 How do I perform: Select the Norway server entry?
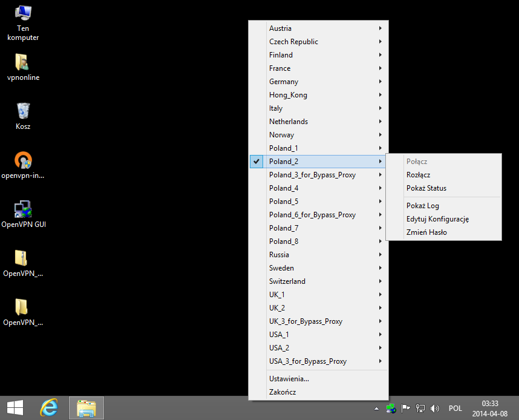(x=318, y=135)
